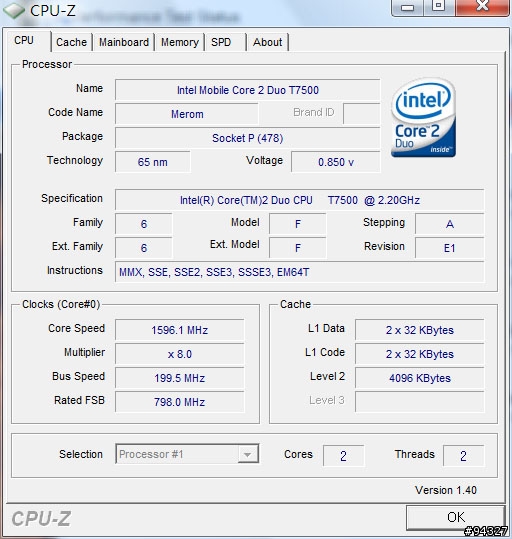Click the Voltage value 0.850 v
Viewport: 512px width, 539px height.
[x=336, y=162]
